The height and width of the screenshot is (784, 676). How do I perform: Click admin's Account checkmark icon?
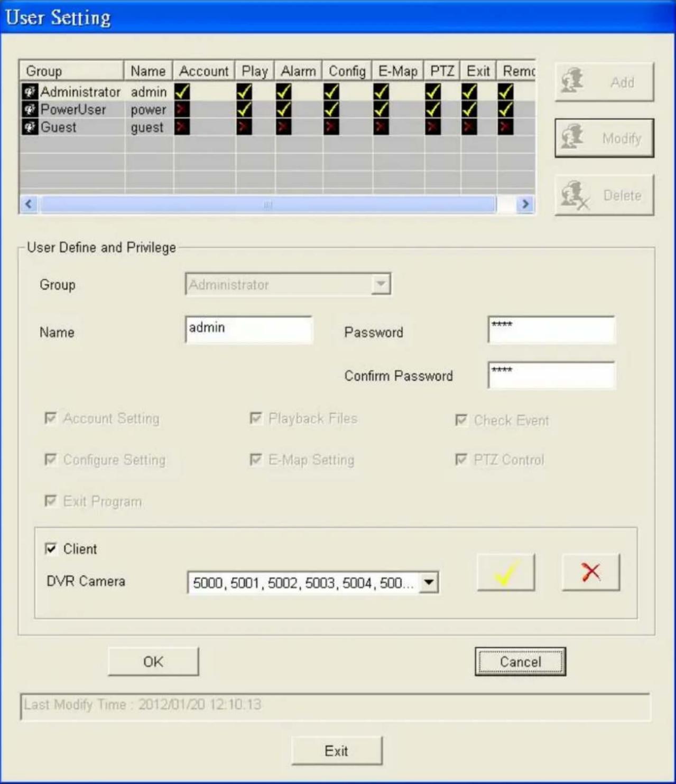coord(182,92)
